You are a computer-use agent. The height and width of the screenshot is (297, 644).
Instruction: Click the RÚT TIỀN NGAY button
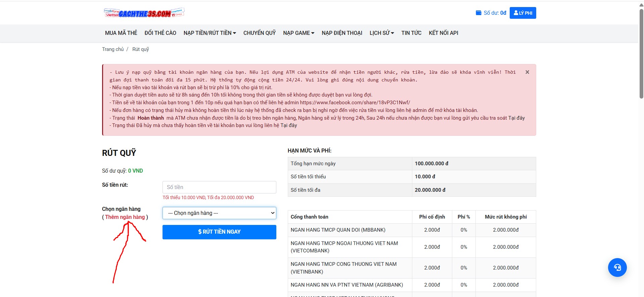click(x=219, y=232)
